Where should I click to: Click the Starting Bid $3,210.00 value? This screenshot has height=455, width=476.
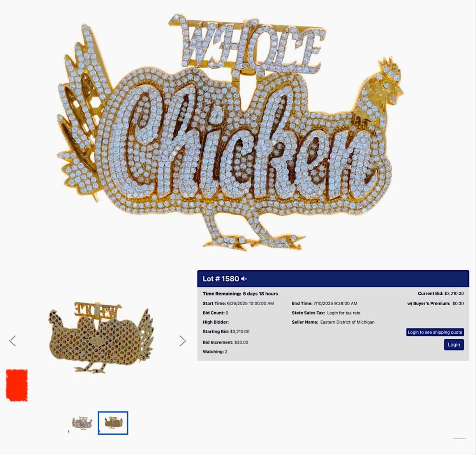pos(240,331)
